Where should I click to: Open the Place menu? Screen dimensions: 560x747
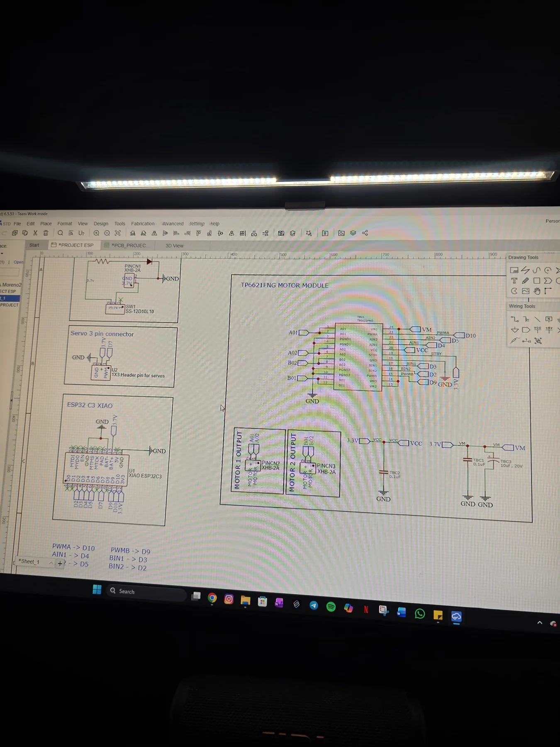46,224
